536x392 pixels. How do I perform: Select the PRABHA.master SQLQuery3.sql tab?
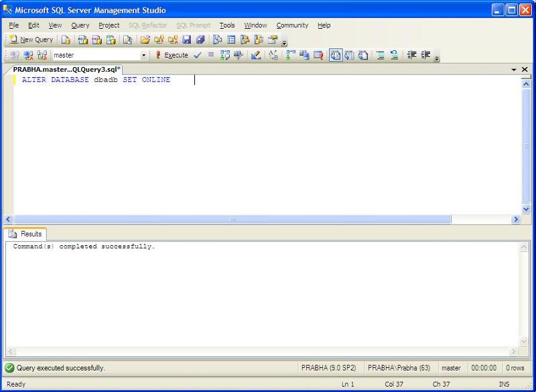point(66,70)
